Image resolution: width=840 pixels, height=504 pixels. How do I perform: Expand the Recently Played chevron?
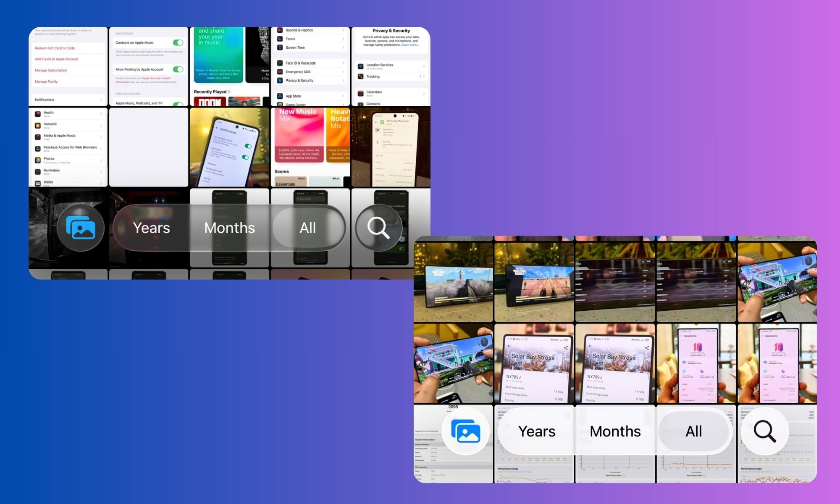(229, 92)
